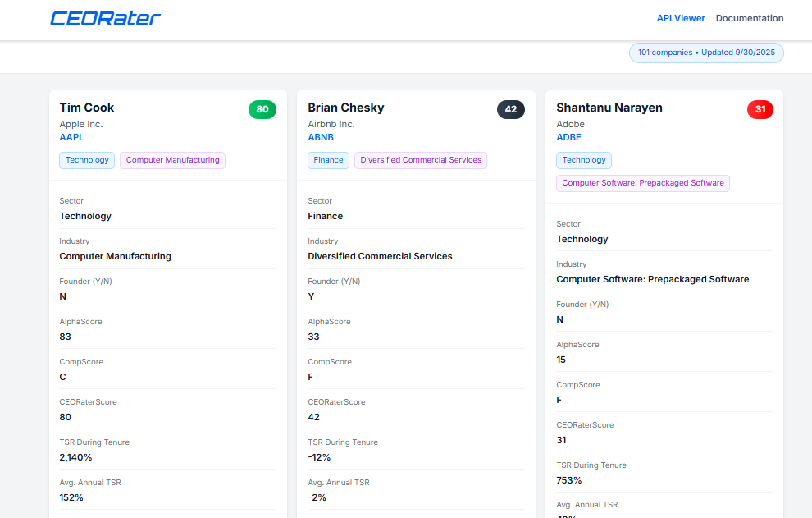Click Tim Cook's Industry value Computer Manufacturing
Viewport: 812px width, 518px height.
pyautogui.click(x=115, y=257)
